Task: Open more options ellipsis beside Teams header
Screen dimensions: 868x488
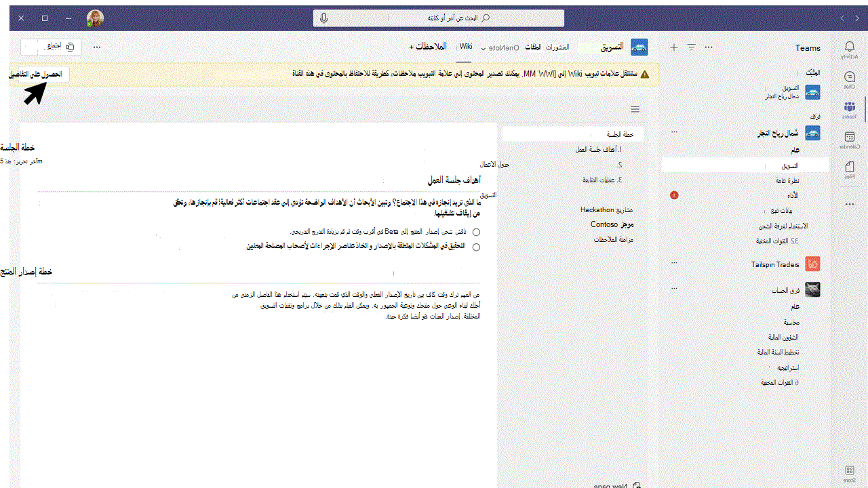Action: click(709, 47)
